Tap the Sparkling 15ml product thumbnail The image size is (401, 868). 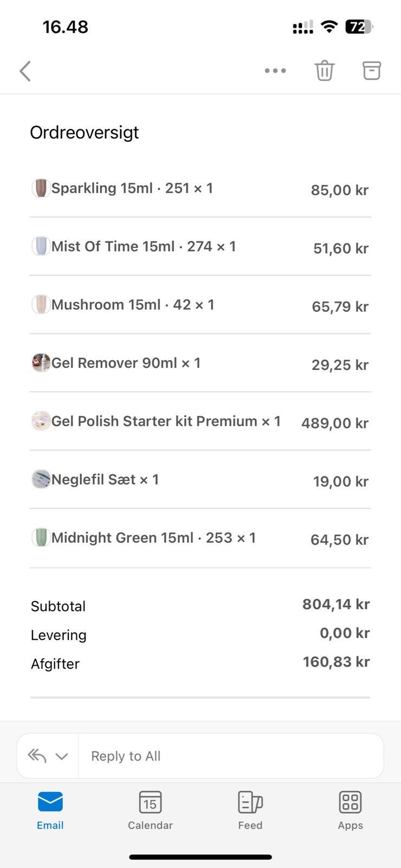pos(41,188)
